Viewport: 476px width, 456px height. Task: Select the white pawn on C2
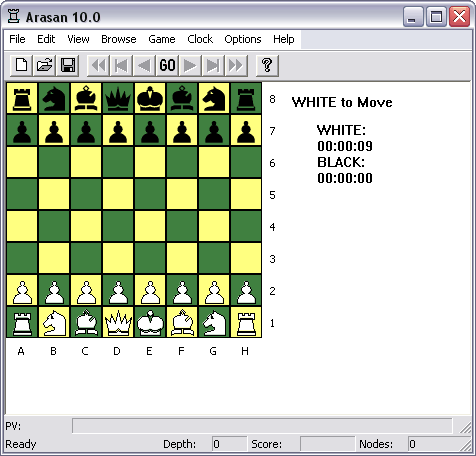tap(86, 290)
